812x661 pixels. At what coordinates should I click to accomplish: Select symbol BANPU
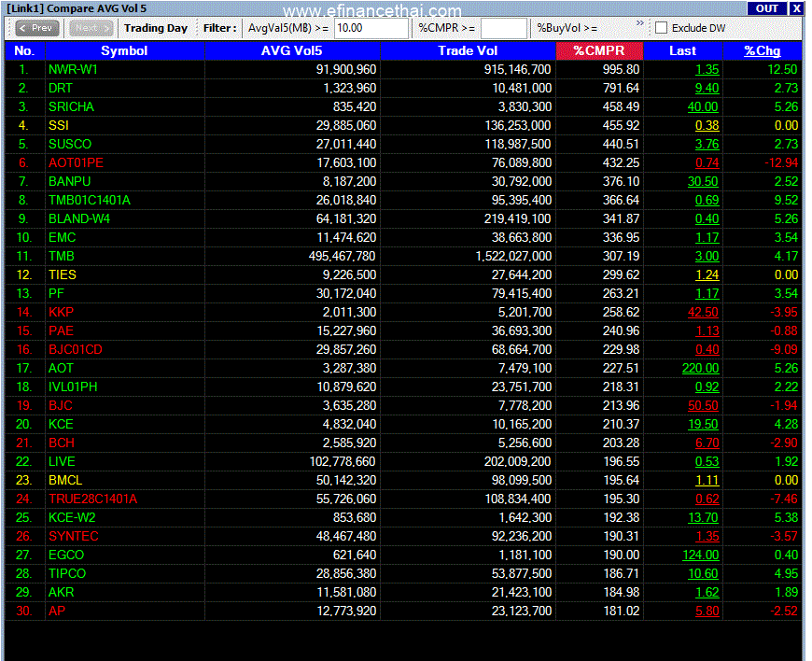[69, 181]
